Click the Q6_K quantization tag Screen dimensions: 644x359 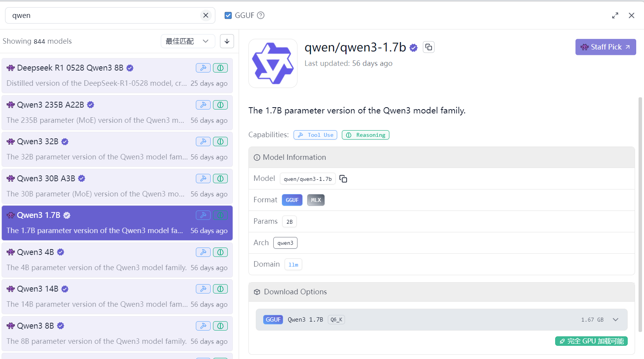[336, 320]
